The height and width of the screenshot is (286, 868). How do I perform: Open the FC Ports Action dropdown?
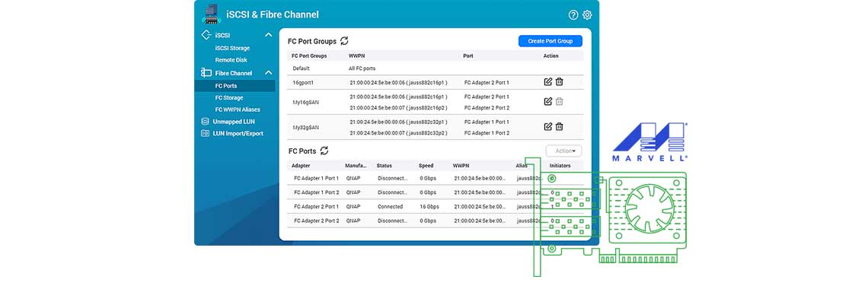tap(563, 151)
